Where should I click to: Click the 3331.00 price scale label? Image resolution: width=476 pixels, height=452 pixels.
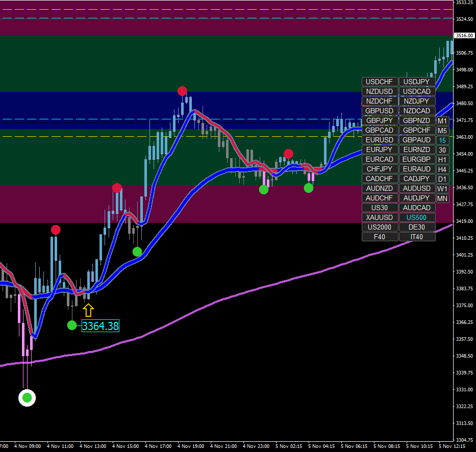[x=464, y=389]
